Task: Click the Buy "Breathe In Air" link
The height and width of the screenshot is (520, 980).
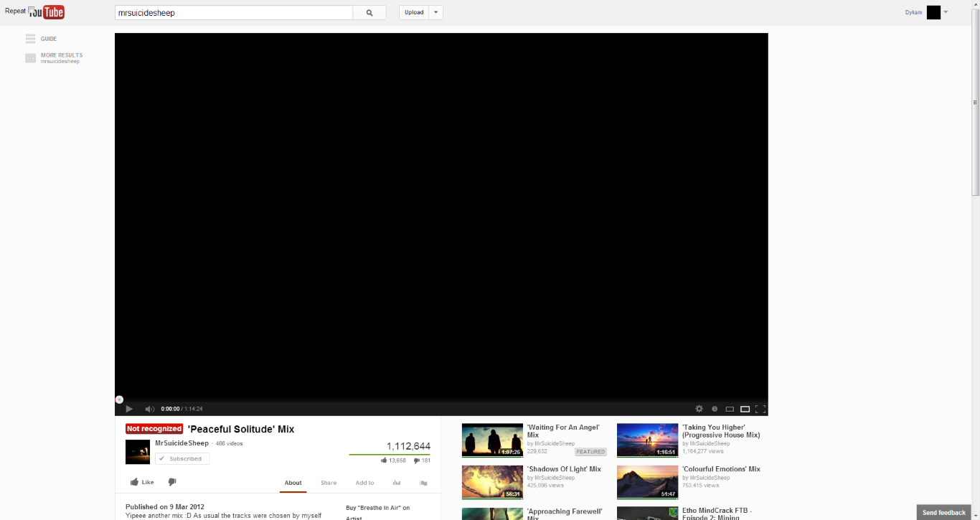Action: (x=377, y=507)
